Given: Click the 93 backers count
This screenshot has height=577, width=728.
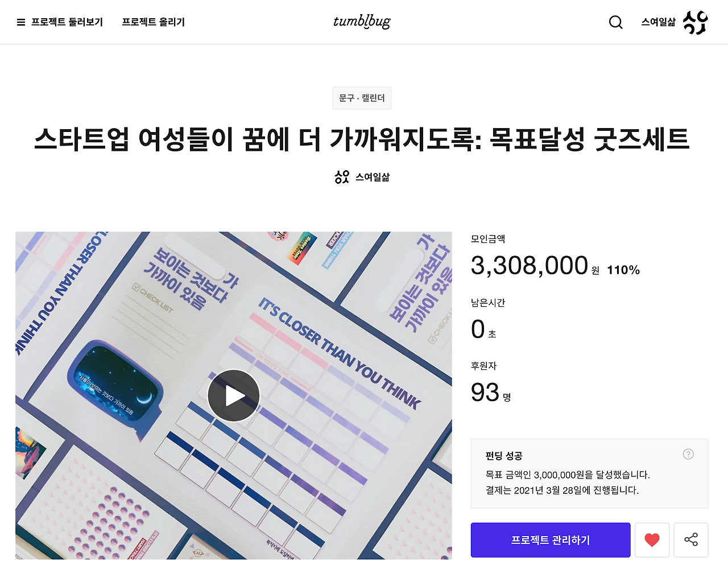Looking at the screenshot, I should point(485,392).
